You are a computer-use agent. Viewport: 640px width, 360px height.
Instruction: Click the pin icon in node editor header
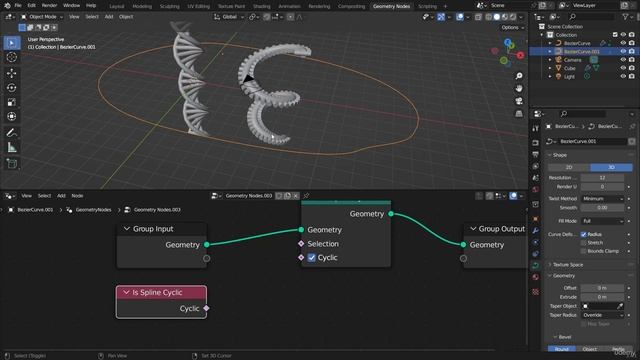(306, 196)
